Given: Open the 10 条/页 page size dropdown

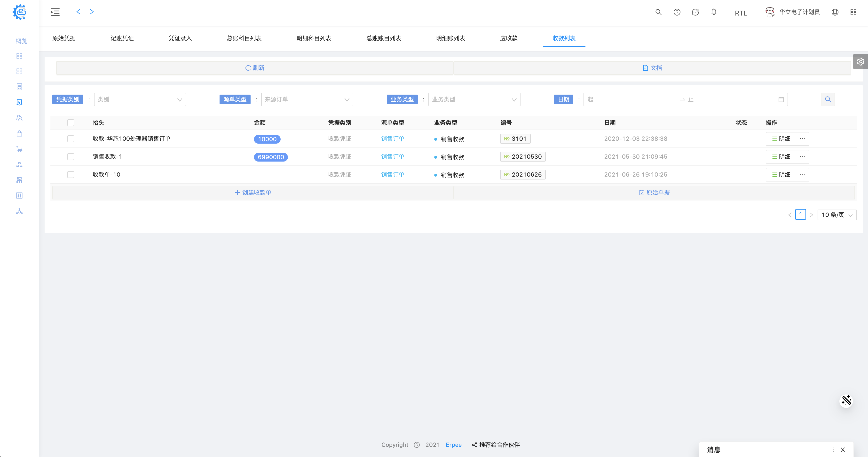Looking at the screenshot, I should click(837, 215).
